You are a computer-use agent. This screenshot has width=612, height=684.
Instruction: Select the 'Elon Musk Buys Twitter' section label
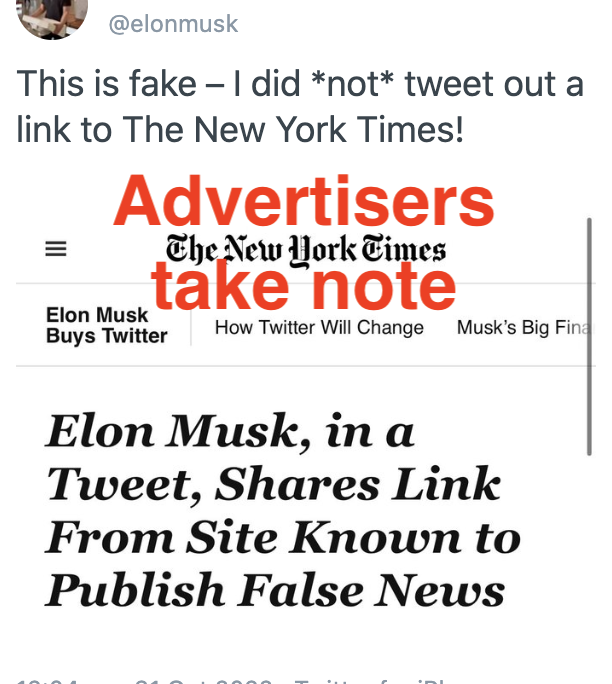105,326
